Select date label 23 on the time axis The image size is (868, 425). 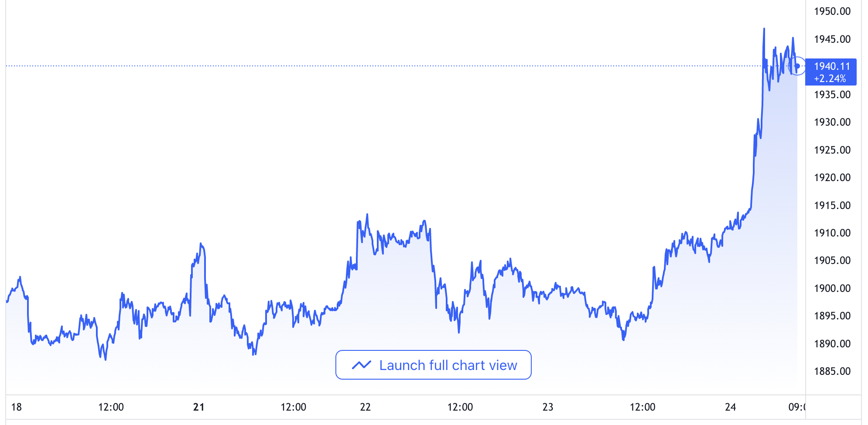pos(547,407)
